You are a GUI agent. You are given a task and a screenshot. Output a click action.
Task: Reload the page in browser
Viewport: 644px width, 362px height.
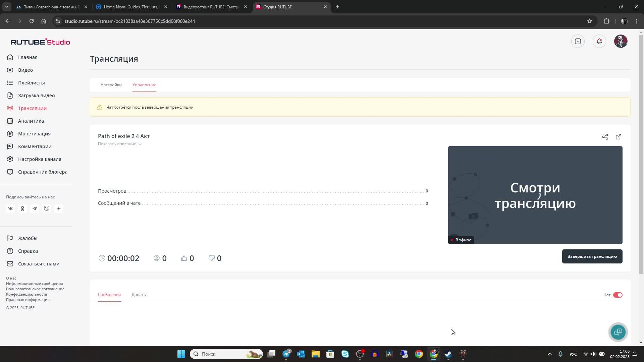[31, 21]
